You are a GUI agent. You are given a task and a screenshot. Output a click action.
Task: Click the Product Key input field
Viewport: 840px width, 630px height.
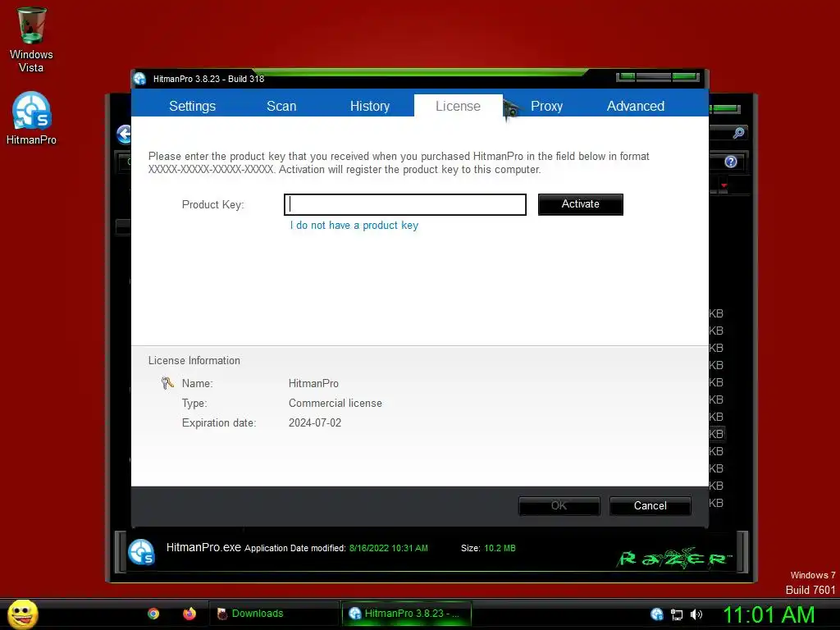pos(405,204)
